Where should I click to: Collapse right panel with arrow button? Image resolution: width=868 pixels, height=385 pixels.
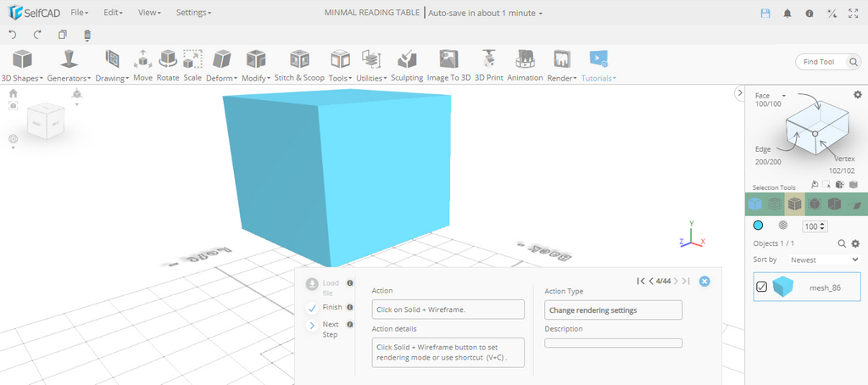[739, 93]
